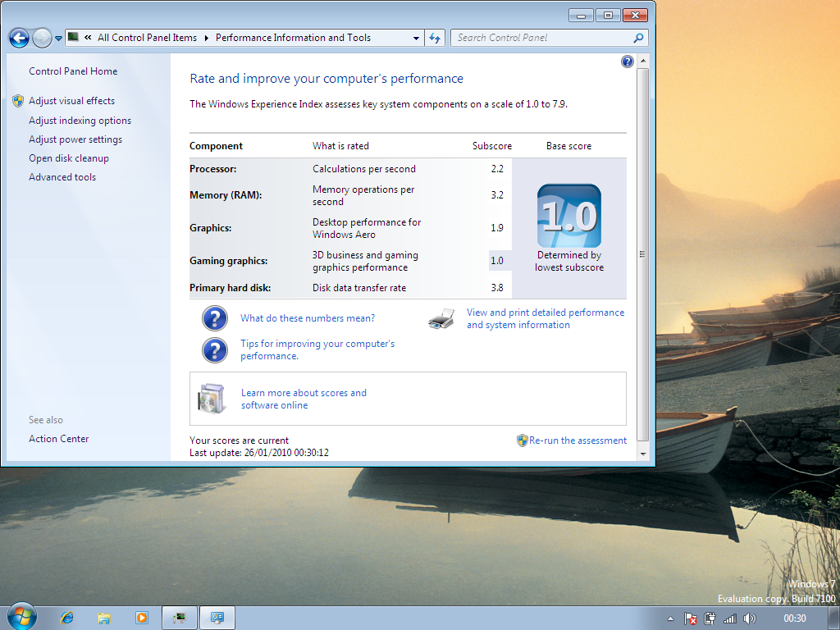Screen dimensions: 840x630
Task: Select Graphics subscore 1.9
Action: [x=497, y=228]
